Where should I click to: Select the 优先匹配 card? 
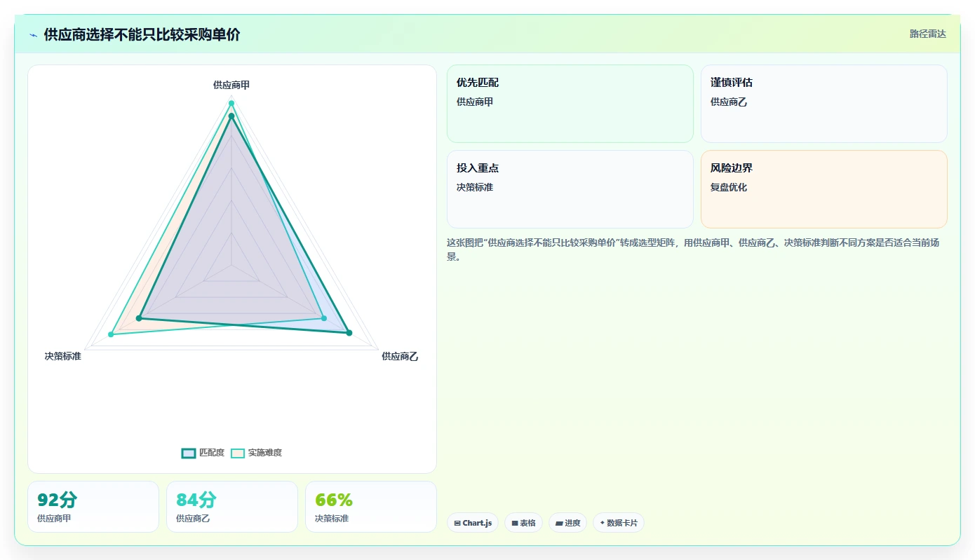pyautogui.click(x=570, y=104)
